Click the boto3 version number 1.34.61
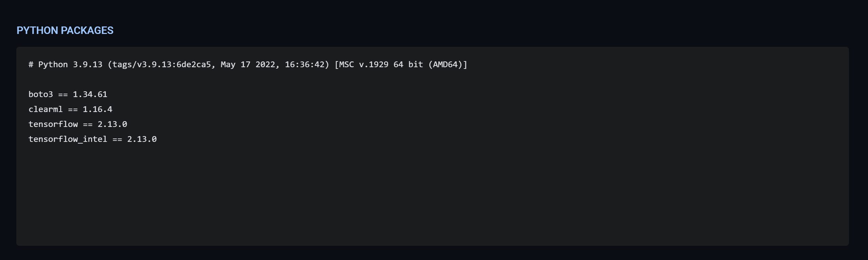The image size is (868, 260). [90, 94]
